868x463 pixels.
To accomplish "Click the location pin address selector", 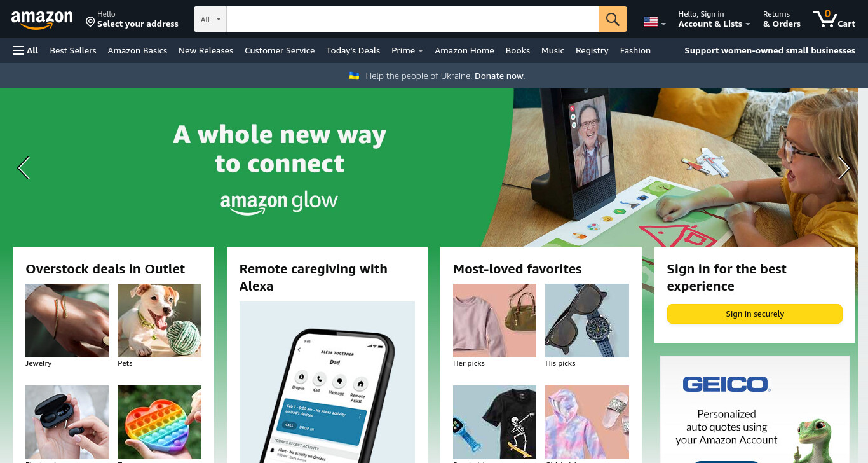I will (x=132, y=19).
